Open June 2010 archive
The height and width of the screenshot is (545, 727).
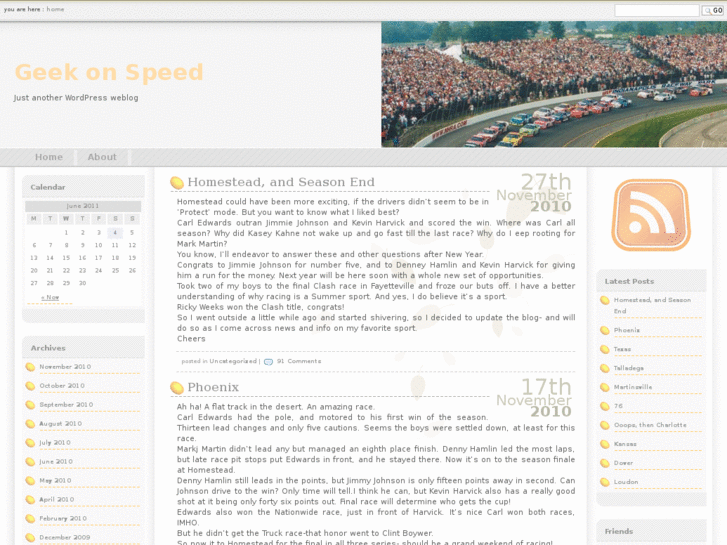tap(56, 462)
